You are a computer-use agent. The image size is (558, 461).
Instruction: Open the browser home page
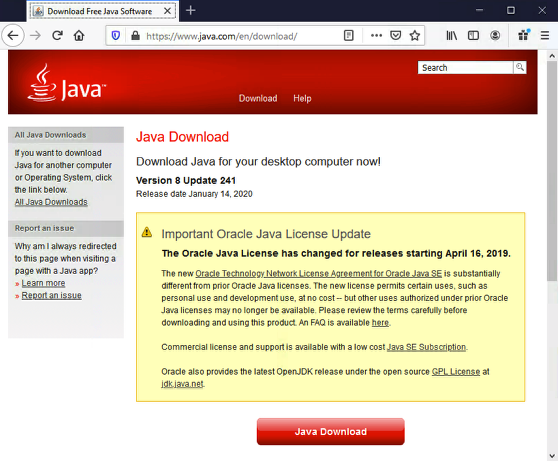pyautogui.click(x=79, y=36)
